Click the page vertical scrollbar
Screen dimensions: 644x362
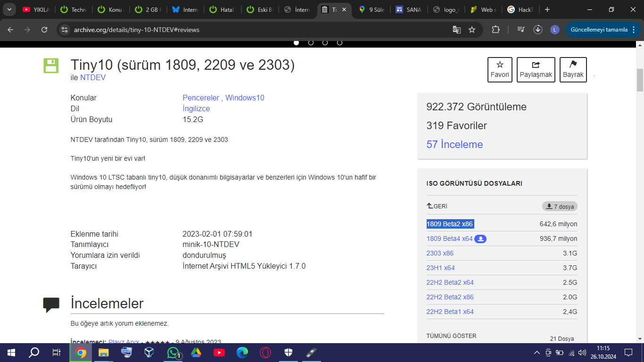point(640,80)
